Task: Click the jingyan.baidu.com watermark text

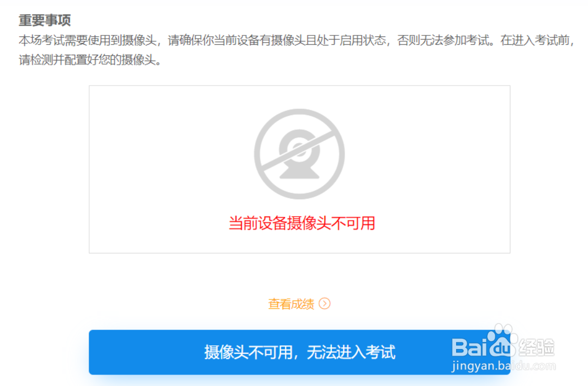Action: point(504,365)
